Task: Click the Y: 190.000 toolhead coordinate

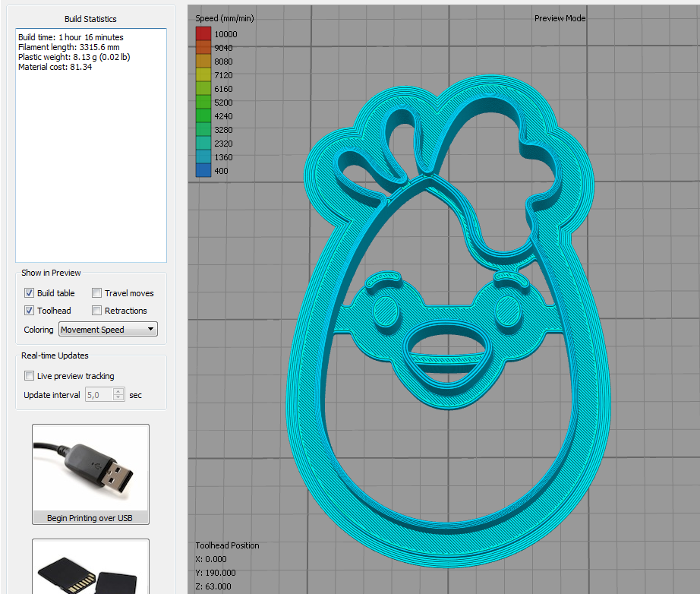Action: click(215, 573)
